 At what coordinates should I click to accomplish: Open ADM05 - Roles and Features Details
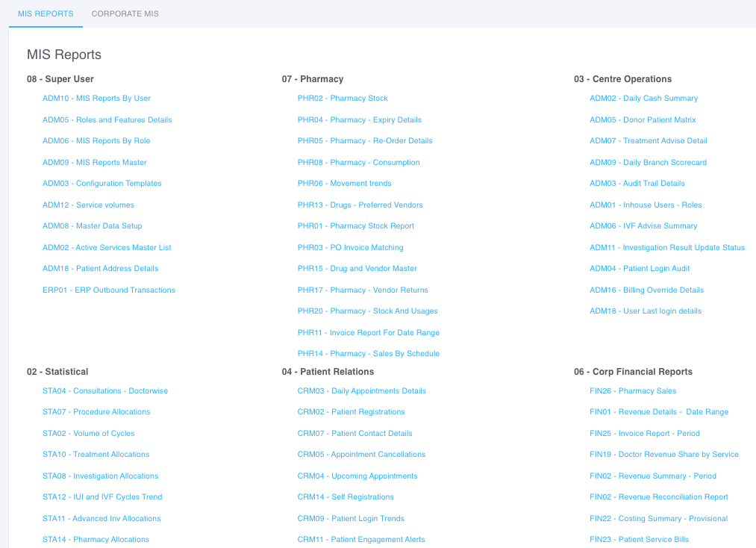[x=107, y=119]
